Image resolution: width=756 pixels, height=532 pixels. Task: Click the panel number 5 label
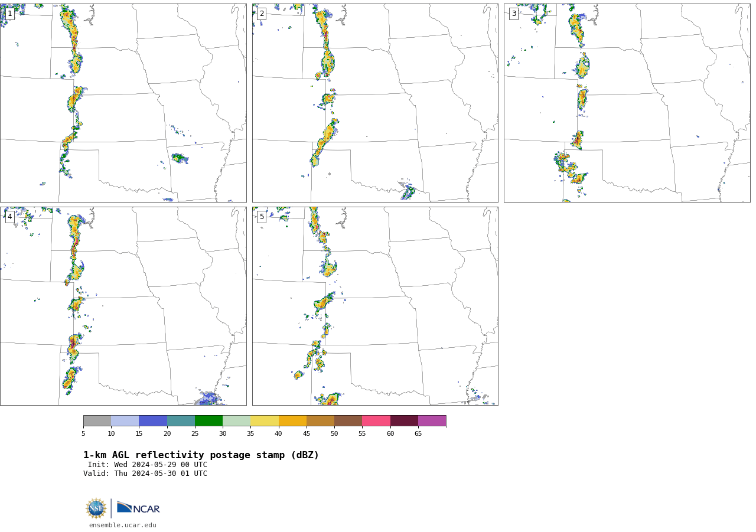(262, 217)
